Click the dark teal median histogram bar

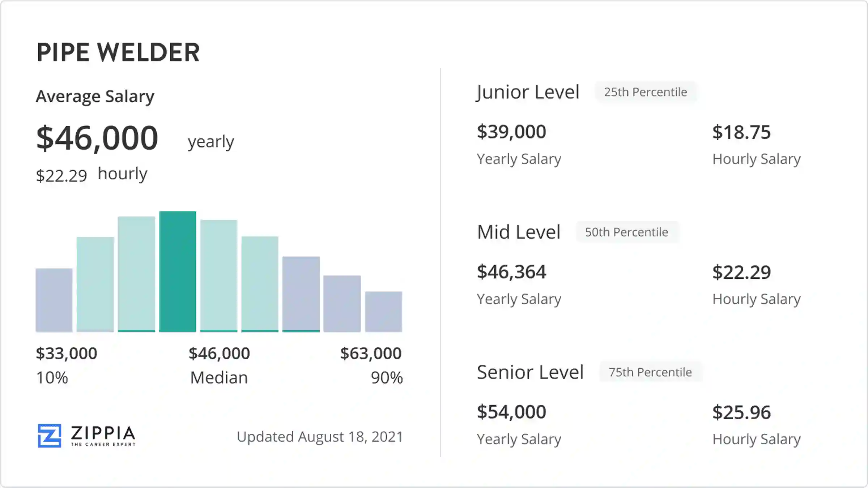click(178, 271)
